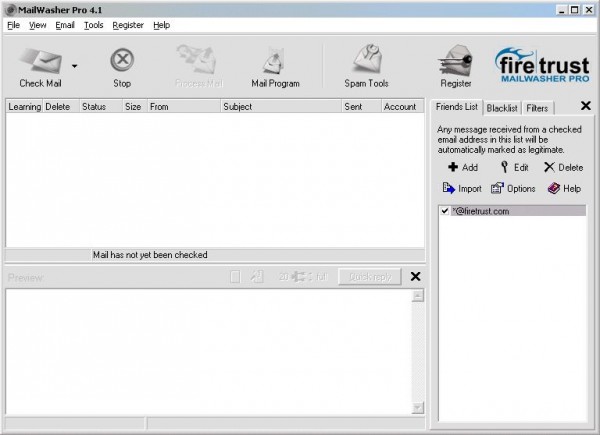Viewport: 600px width, 435px height.
Task: Edit the selected friends list entry
Action: 514,167
